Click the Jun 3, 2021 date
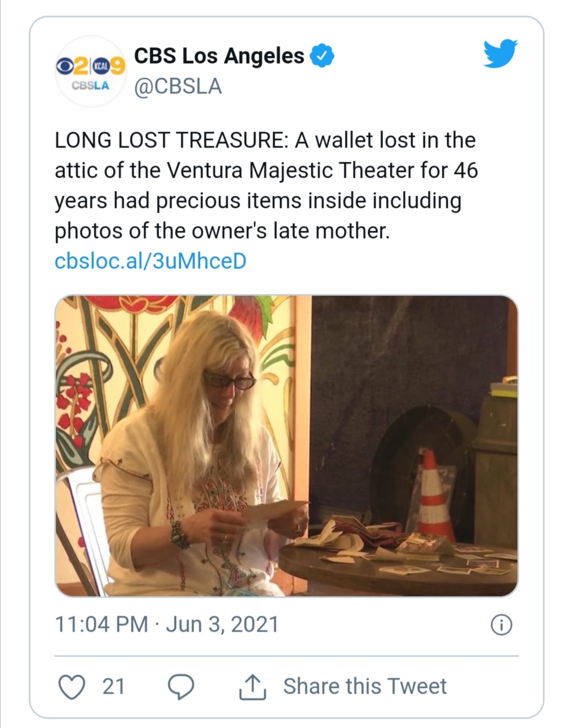This screenshot has width=573, height=728. tap(222, 625)
